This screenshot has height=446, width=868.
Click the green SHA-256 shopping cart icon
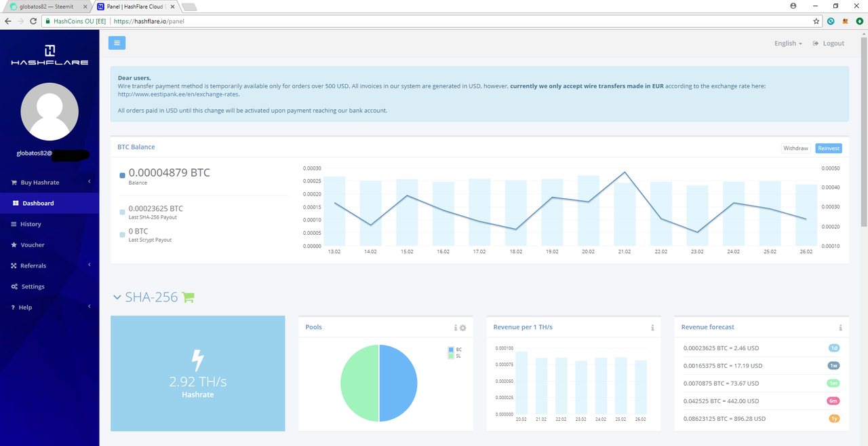[x=189, y=297]
